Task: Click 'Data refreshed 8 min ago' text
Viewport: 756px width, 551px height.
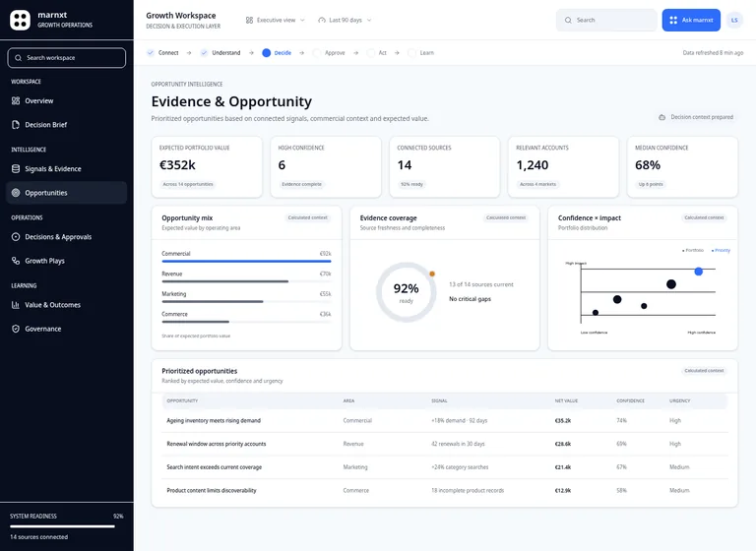Action: click(713, 53)
